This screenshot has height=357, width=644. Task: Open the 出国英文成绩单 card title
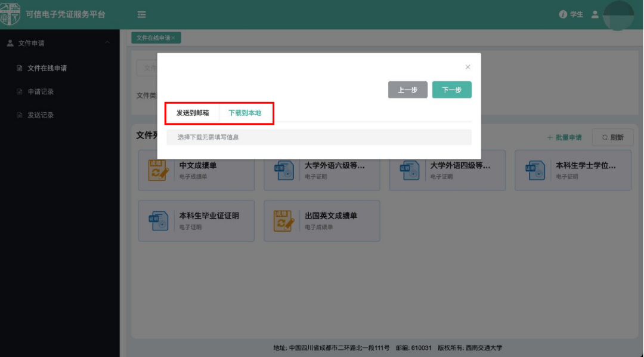coord(331,216)
